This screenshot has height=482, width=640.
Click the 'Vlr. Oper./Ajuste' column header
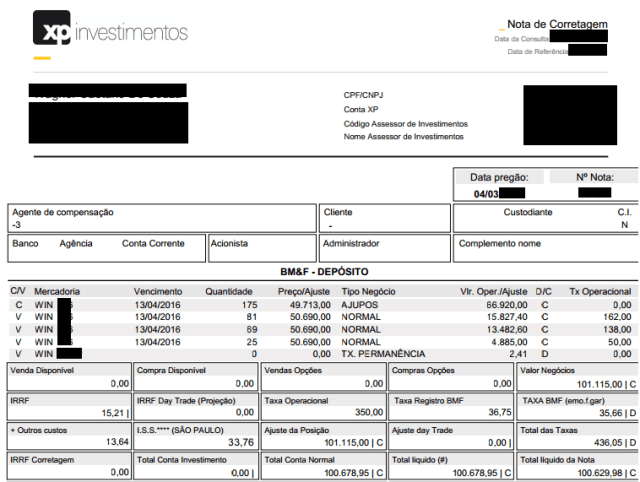coord(493,291)
